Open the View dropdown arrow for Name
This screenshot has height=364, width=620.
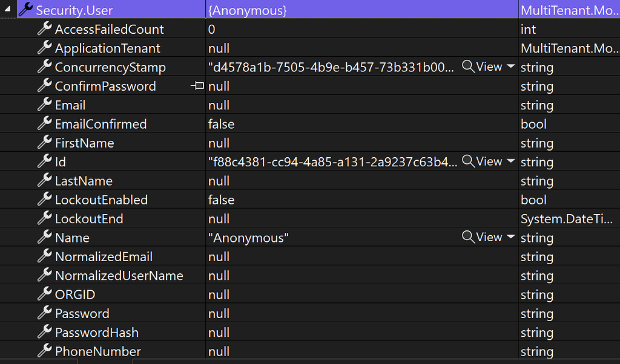click(x=510, y=238)
